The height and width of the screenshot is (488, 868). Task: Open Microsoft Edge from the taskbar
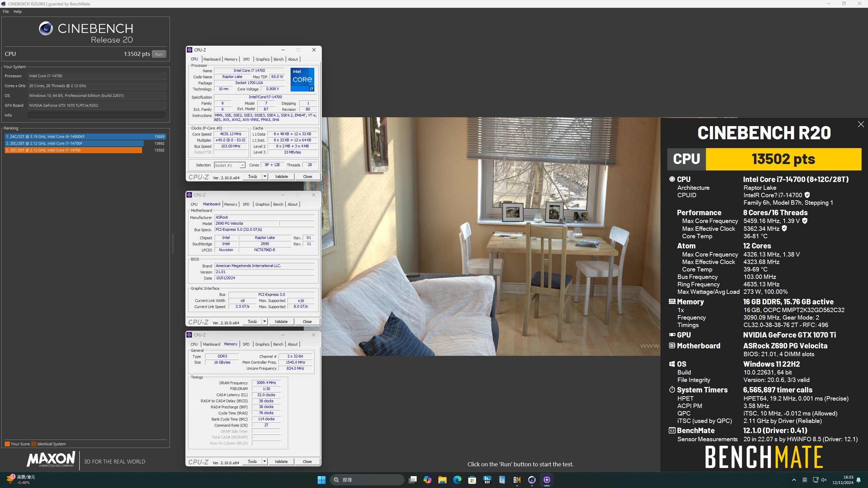click(x=457, y=480)
